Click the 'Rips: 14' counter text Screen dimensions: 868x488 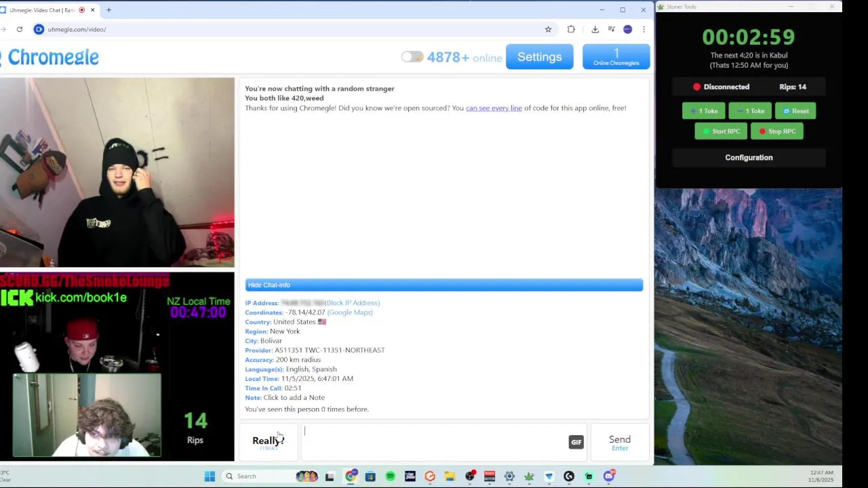click(x=793, y=87)
